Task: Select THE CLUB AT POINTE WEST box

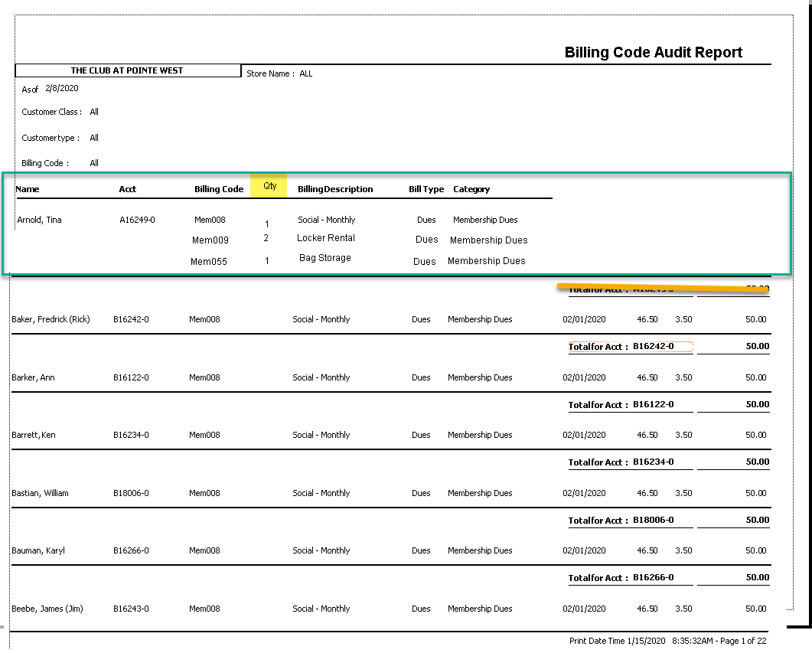Action: pos(127,70)
